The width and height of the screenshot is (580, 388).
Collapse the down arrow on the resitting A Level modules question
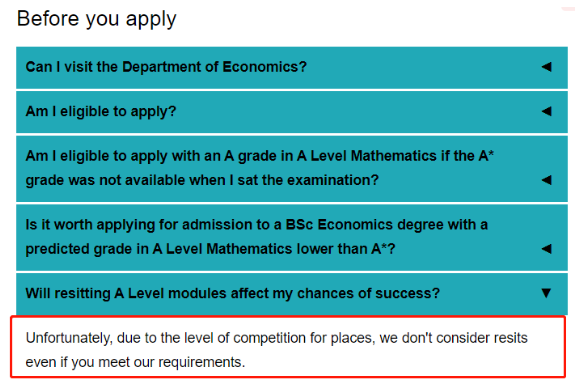pos(546,293)
